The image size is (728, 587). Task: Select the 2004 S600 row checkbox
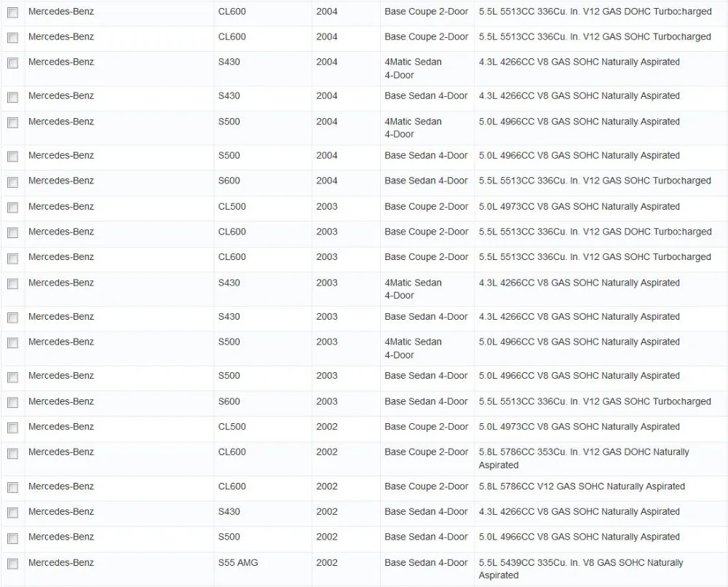pyautogui.click(x=13, y=182)
